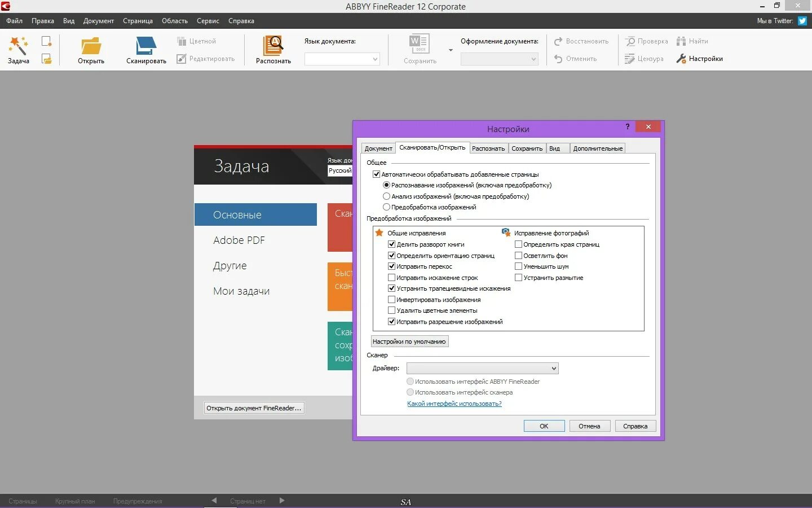The width and height of the screenshot is (812, 508).
Task: Select the Цветной image mode icon
Action: 182,41
